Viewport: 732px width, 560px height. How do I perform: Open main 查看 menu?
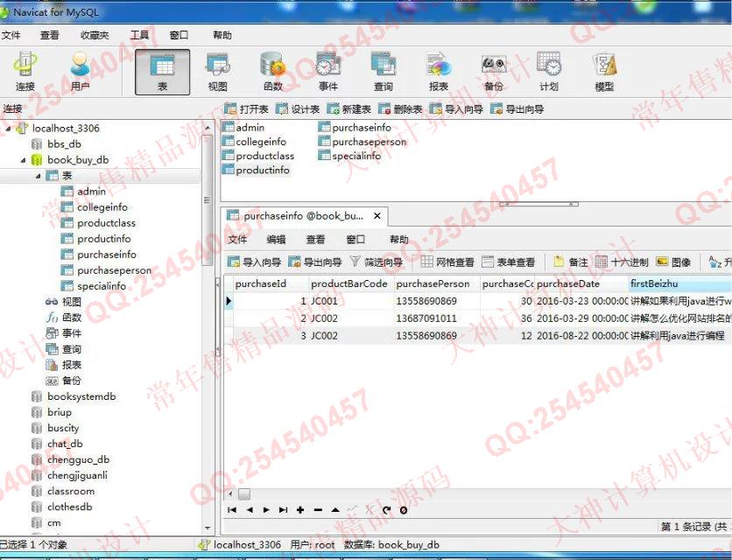[x=50, y=35]
